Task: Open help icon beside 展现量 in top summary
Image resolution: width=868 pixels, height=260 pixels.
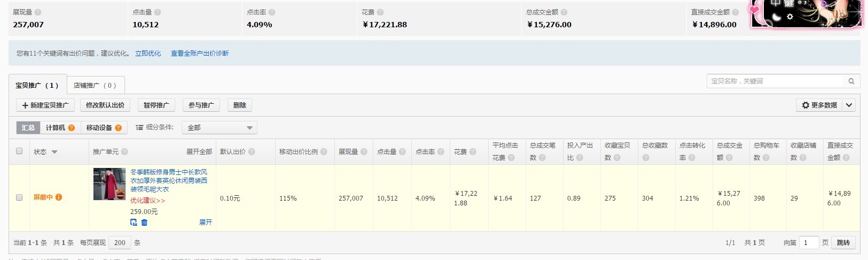Action: click(38, 12)
